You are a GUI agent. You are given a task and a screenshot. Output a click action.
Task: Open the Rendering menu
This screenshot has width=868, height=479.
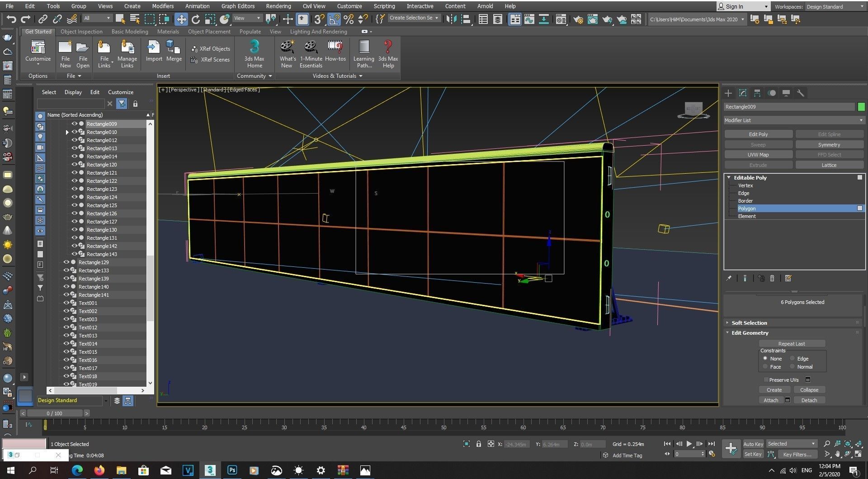pos(278,6)
